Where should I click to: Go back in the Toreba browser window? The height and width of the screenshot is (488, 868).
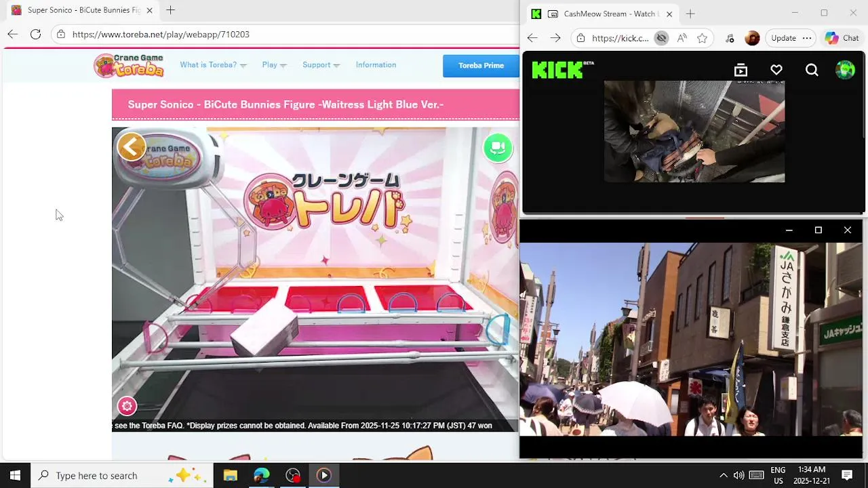tap(13, 34)
